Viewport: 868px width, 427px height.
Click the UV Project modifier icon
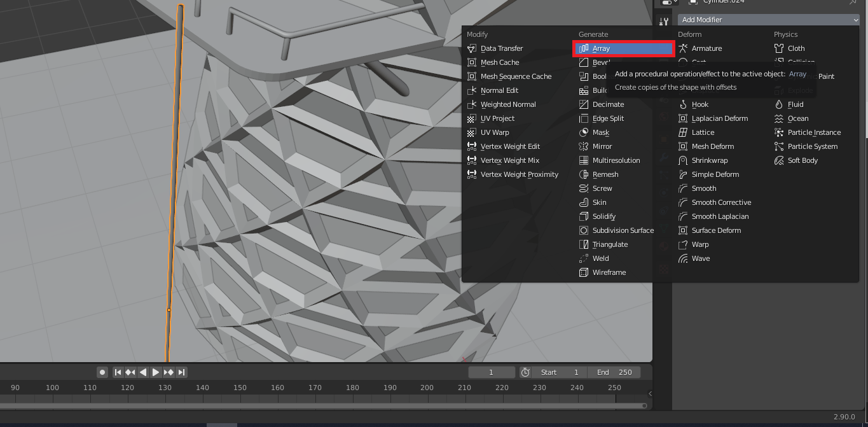pos(472,118)
